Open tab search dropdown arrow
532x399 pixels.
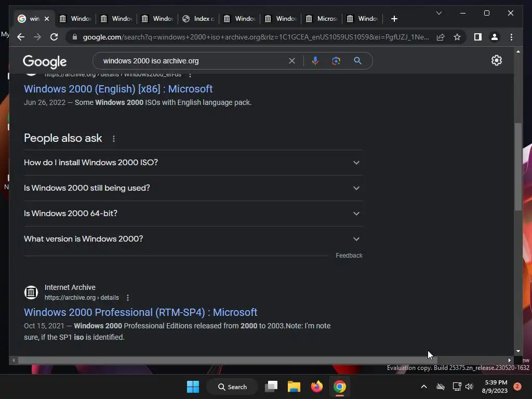[438, 13]
